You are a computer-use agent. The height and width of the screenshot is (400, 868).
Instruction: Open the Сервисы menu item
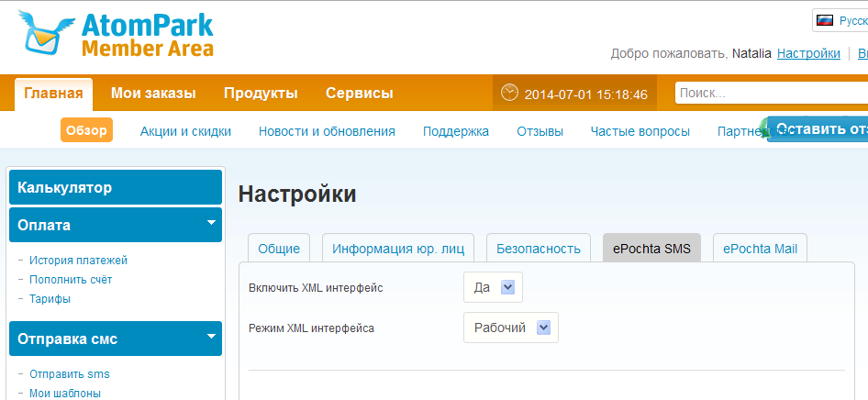pyautogui.click(x=359, y=94)
